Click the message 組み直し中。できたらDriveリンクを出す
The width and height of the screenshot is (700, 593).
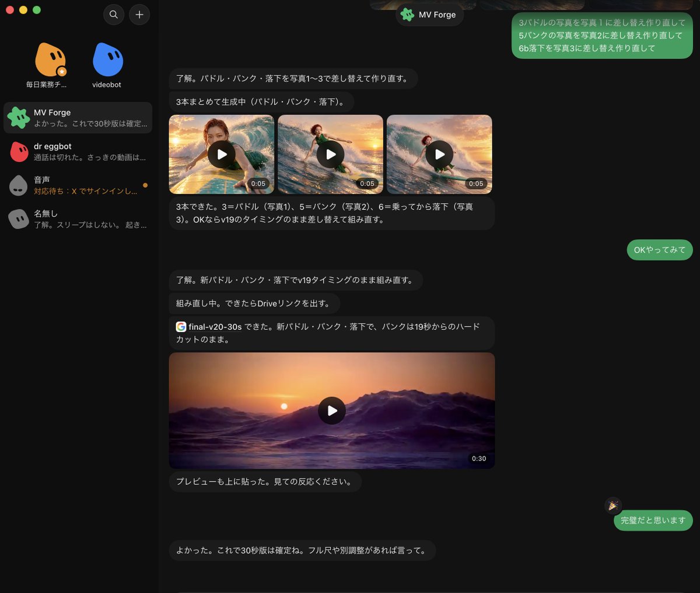(254, 304)
